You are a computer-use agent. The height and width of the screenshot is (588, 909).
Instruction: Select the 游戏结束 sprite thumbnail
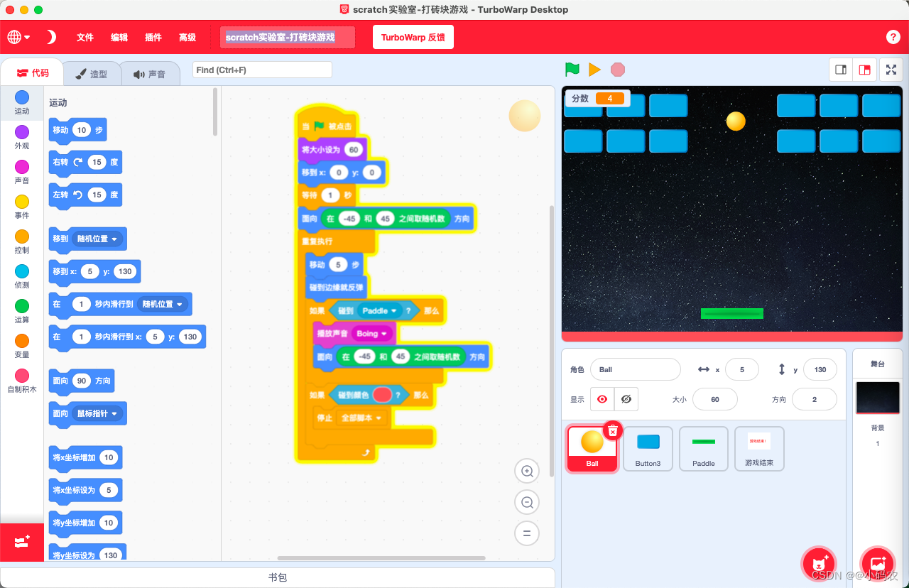759,449
